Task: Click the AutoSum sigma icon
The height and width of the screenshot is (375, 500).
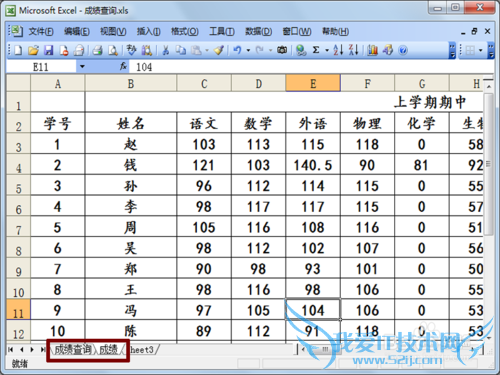Action: (316, 50)
